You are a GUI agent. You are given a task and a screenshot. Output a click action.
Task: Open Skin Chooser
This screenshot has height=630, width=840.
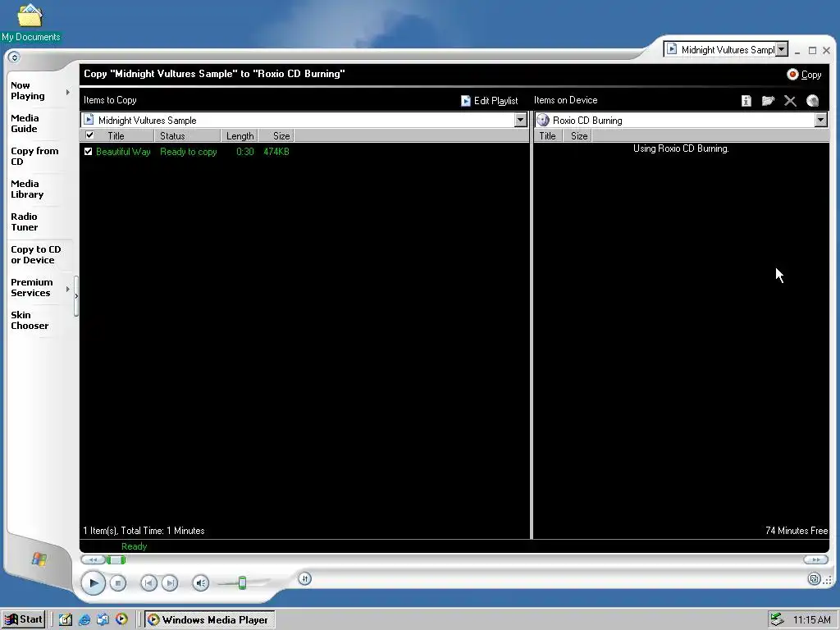tap(30, 321)
